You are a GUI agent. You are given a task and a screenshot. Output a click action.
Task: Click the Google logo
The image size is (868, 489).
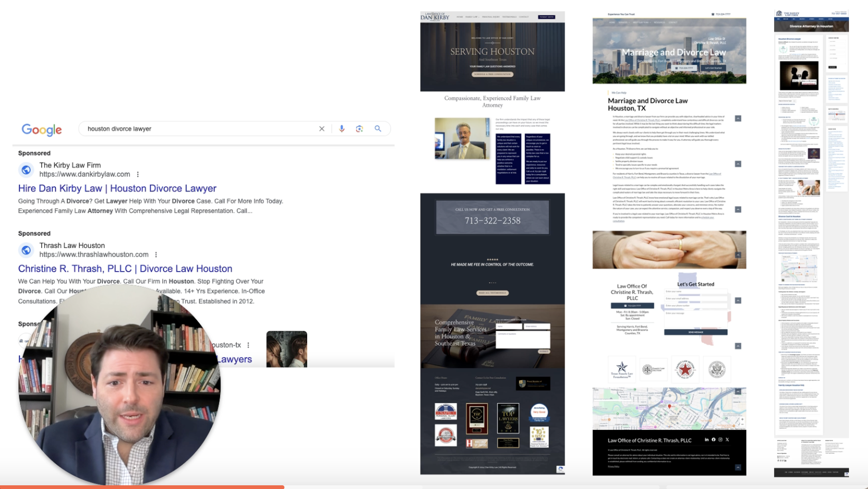42,129
